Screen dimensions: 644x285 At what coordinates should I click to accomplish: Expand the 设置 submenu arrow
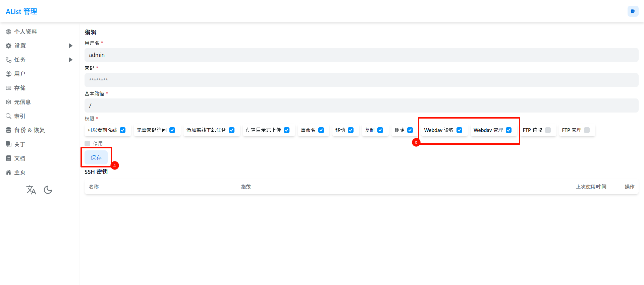click(70, 46)
